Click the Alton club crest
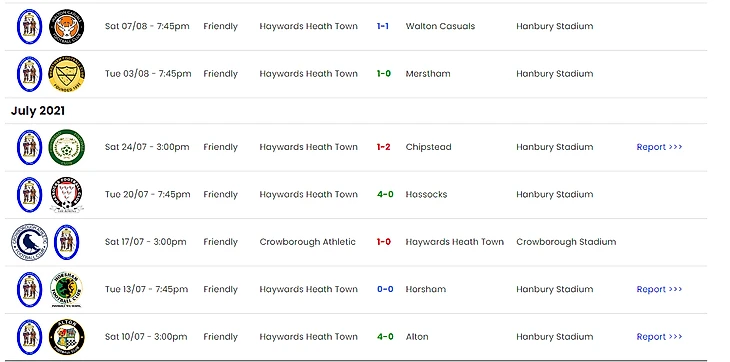Image resolution: width=730 pixels, height=362 pixels. pos(67,337)
